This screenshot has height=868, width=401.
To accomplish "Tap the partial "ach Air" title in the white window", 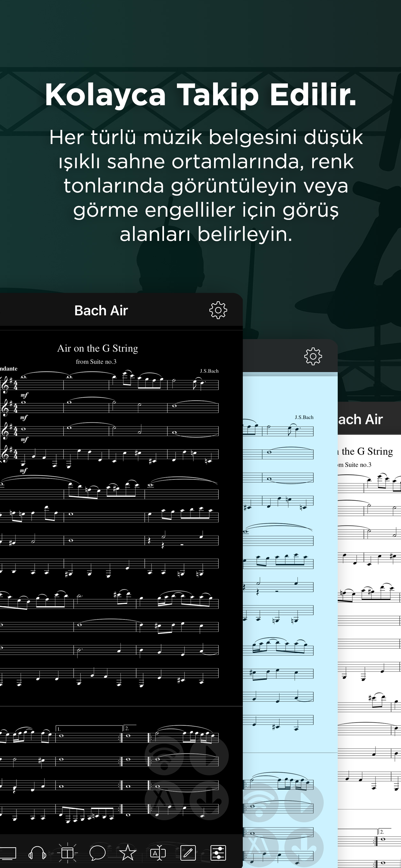I will pos(361,419).
